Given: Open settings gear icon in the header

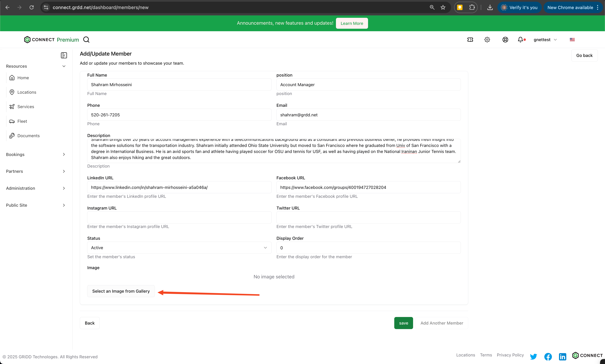Looking at the screenshot, I should [x=487, y=39].
